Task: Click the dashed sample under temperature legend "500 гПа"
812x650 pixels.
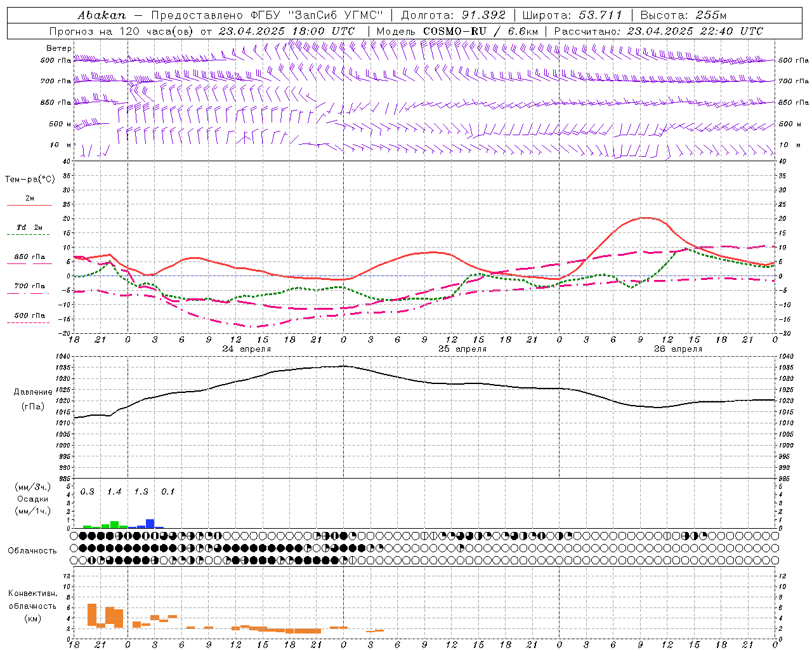Action: [x=28, y=322]
